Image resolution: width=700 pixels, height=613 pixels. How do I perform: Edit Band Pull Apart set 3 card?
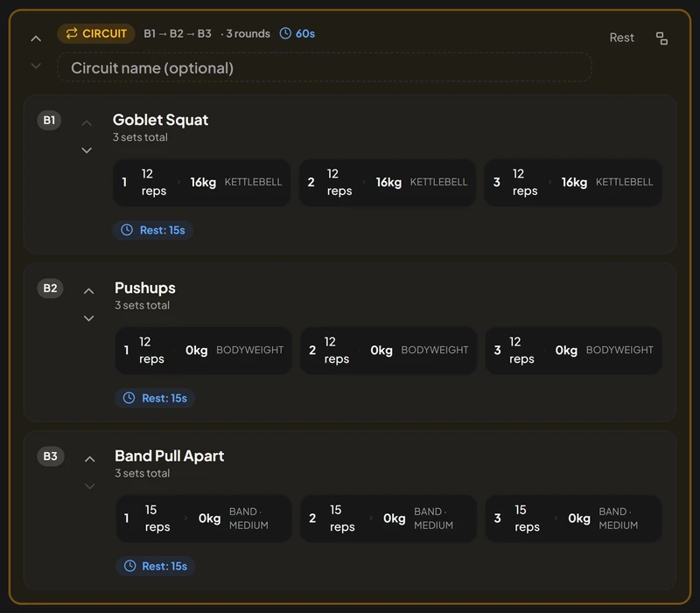574,519
